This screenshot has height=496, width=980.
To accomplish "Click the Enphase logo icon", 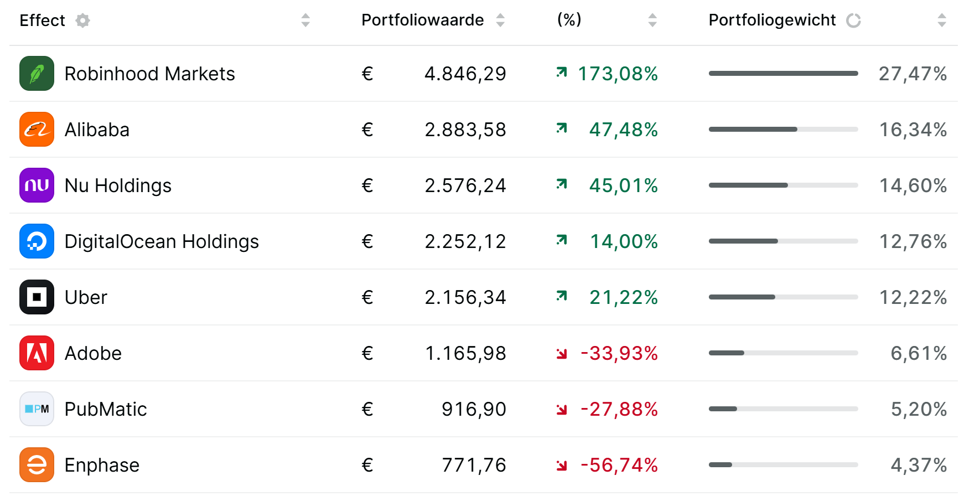I will click(x=37, y=465).
